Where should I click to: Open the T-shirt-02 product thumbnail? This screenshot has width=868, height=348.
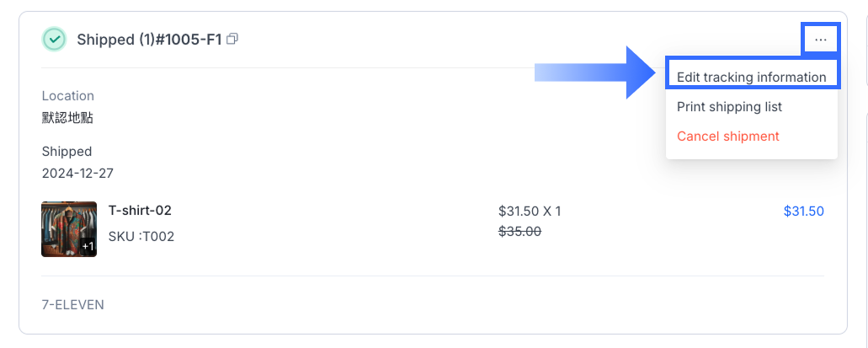(x=68, y=228)
